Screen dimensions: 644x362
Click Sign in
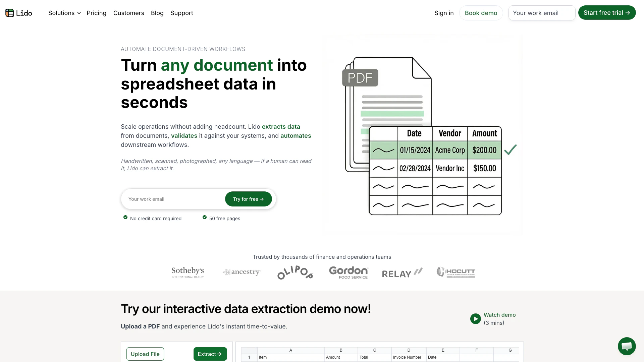pyautogui.click(x=444, y=13)
